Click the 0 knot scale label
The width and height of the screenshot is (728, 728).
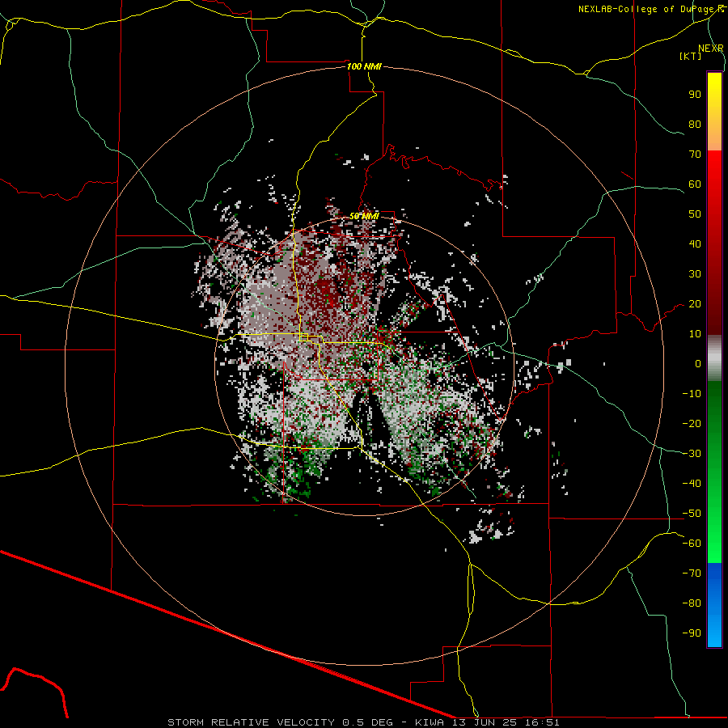tap(698, 363)
